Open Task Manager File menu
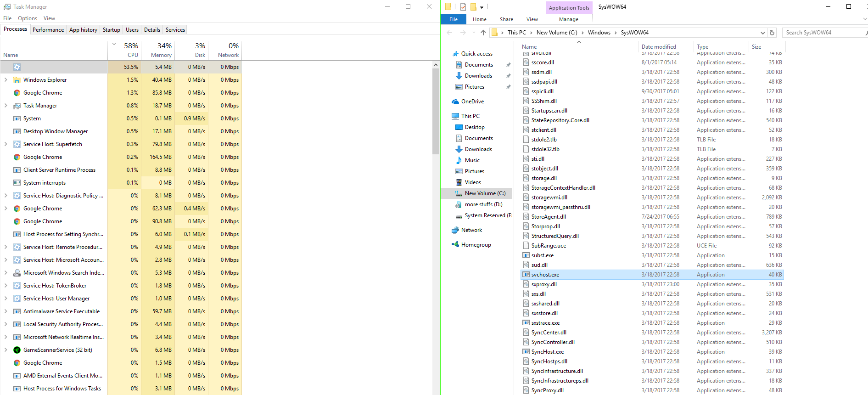This screenshot has height=395, width=868. point(7,18)
